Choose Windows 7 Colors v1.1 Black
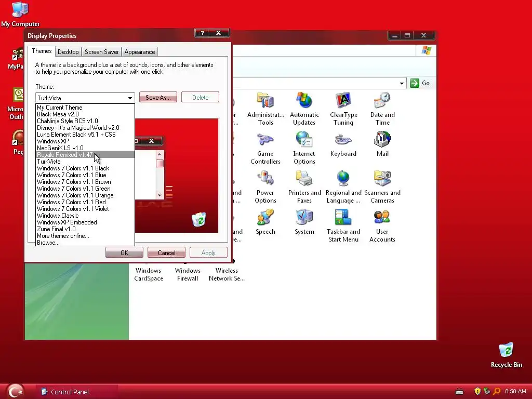 (85, 168)
